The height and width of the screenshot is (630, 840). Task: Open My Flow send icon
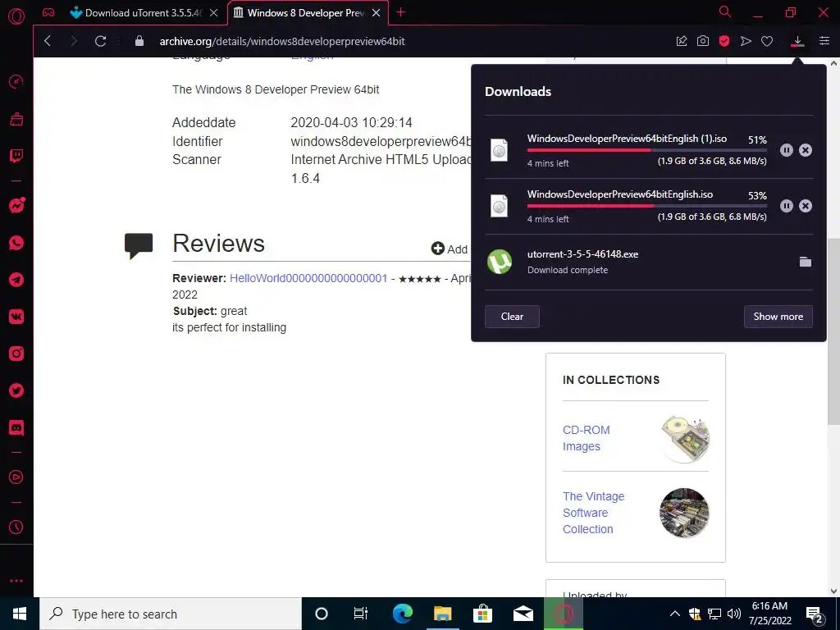coord(746,41)
